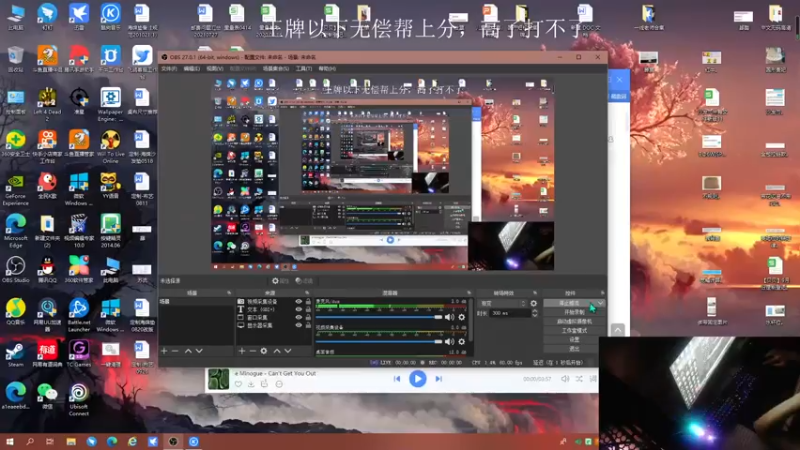
Task: Remove the selected source with minus icon
Action: point(253,351)
